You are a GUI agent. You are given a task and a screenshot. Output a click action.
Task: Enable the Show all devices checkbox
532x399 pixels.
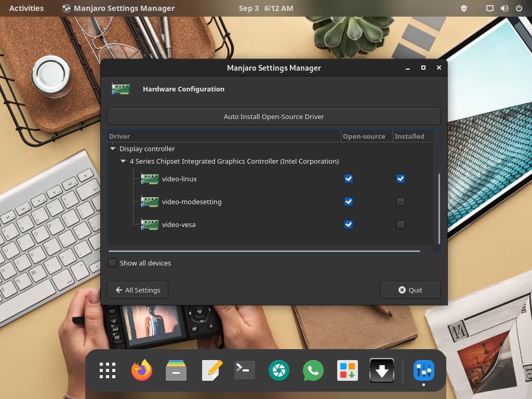(x=112, y=263)
